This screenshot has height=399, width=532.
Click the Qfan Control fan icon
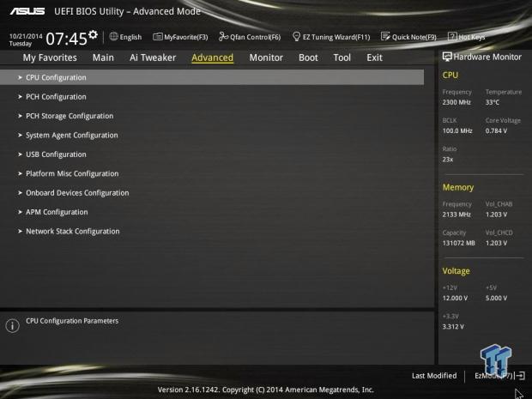click(223, 36)
